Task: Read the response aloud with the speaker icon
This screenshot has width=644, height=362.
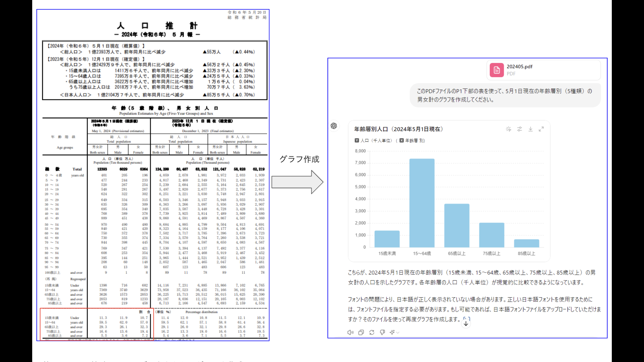Action: pyautogui.click(x=350, y=333)
